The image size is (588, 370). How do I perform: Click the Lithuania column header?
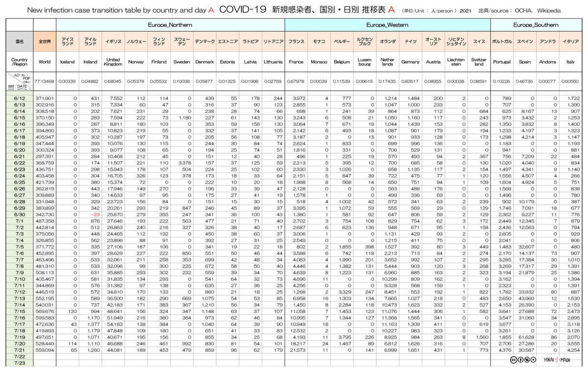click(x=273, y=62)
